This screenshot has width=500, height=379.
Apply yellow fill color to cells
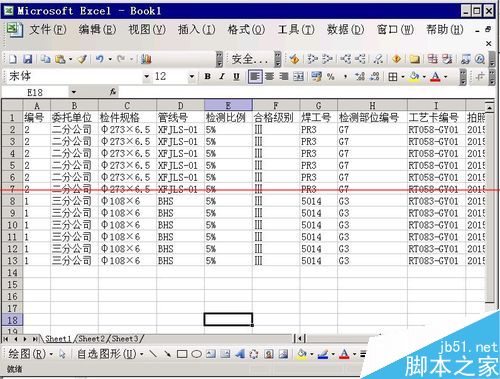(x=414, y=77)
